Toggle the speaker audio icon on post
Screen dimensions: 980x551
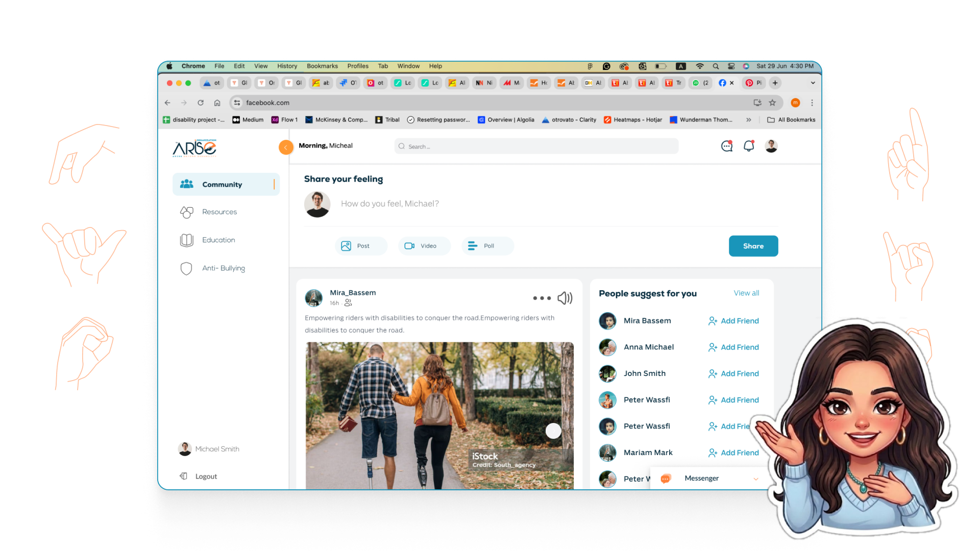pyautogui.click(x=565, y=298)
